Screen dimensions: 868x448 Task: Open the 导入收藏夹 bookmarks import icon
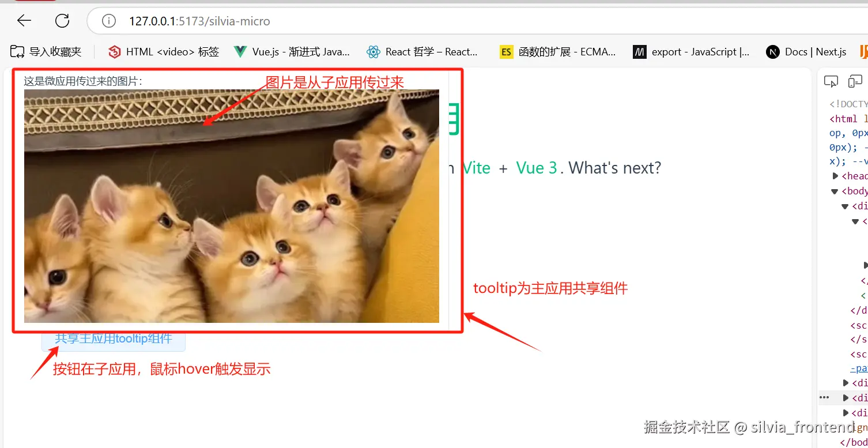click(x=46, y=52)
